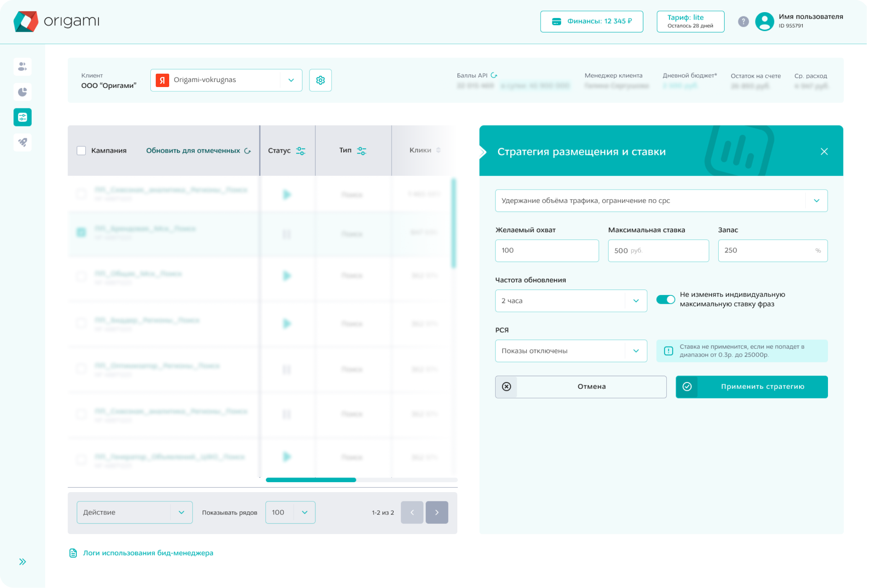Open the Тип column filter icon

[361, 151]
